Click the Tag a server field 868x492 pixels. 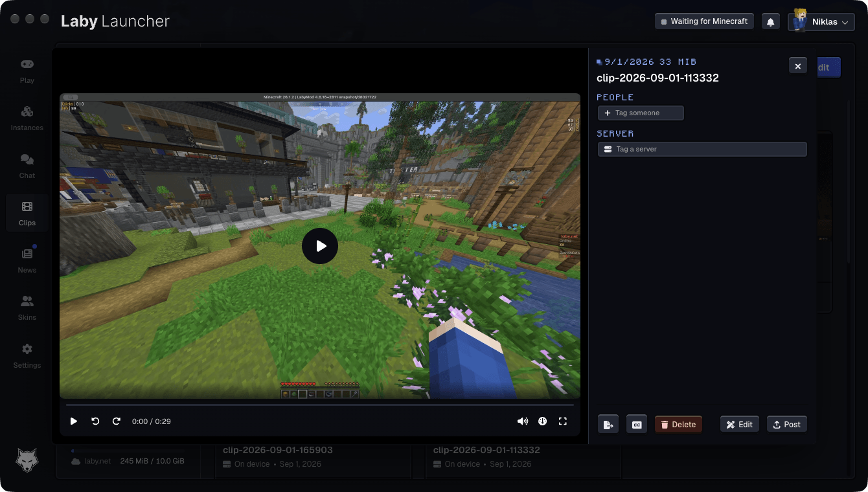[x=702, y=149]
